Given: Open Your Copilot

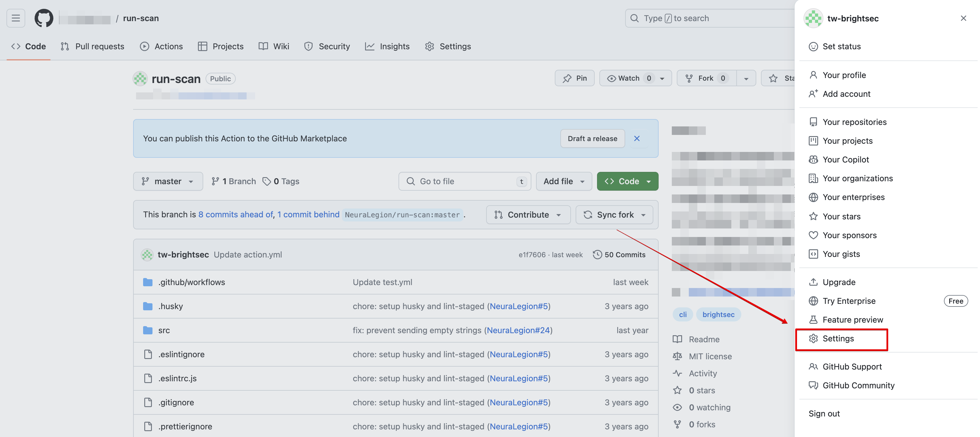Looking at the screenshot, I should pos(888,160).
